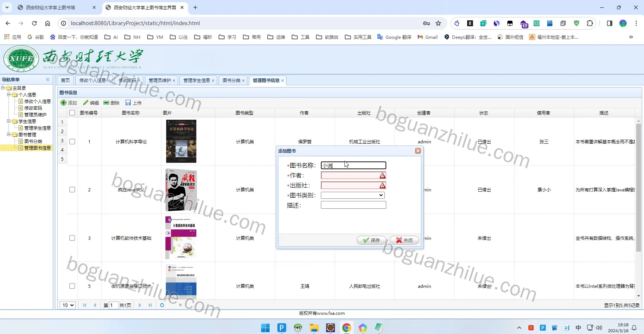Switch to the 首页 tab

tap(65, 80)
